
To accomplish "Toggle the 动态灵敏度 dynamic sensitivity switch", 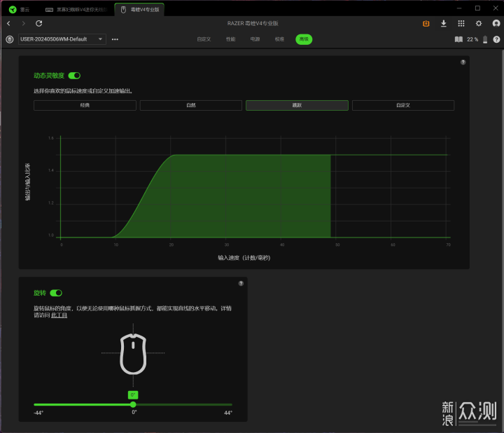I will click(74, 76).
